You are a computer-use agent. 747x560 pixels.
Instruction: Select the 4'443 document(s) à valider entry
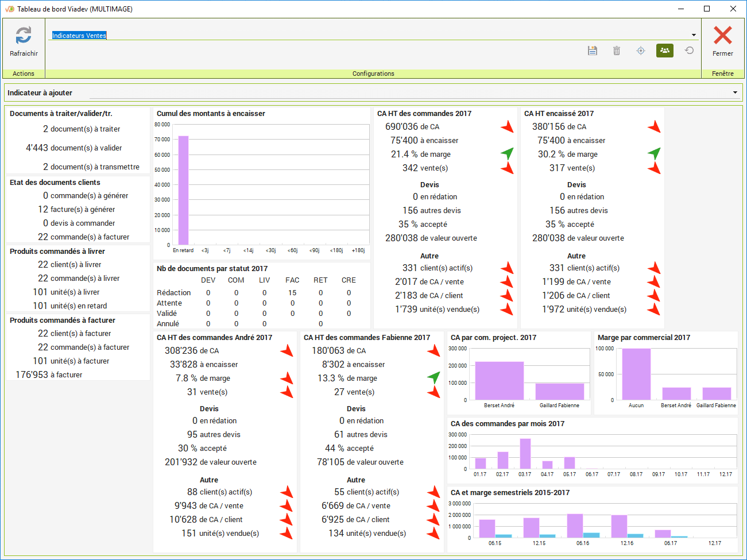pyautogui.click(x=74, y=148)
